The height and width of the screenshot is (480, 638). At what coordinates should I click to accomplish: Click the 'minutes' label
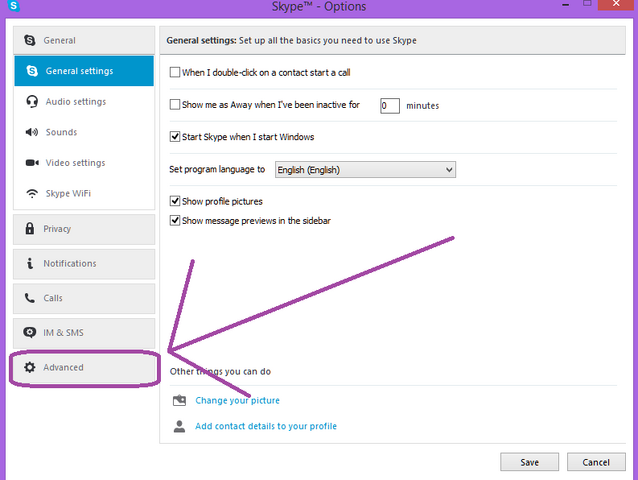coord(422,106)
